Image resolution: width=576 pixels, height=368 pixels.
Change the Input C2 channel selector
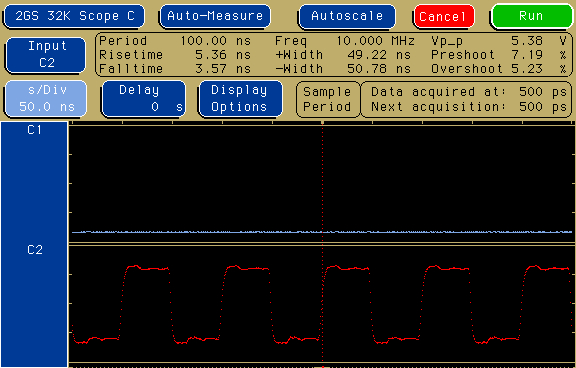[47, 54]
